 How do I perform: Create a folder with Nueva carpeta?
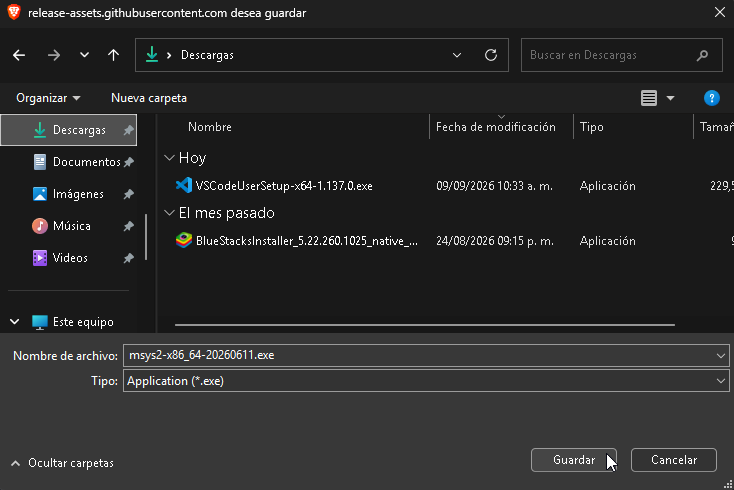[149, 98]
